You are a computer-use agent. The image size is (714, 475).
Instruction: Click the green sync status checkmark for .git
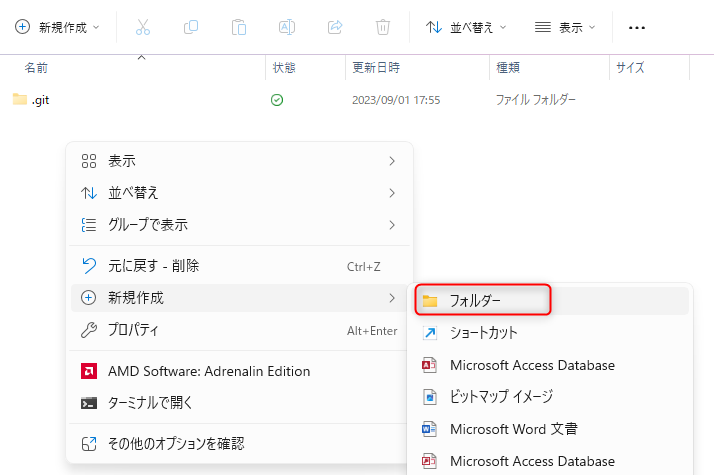(277, 100)
